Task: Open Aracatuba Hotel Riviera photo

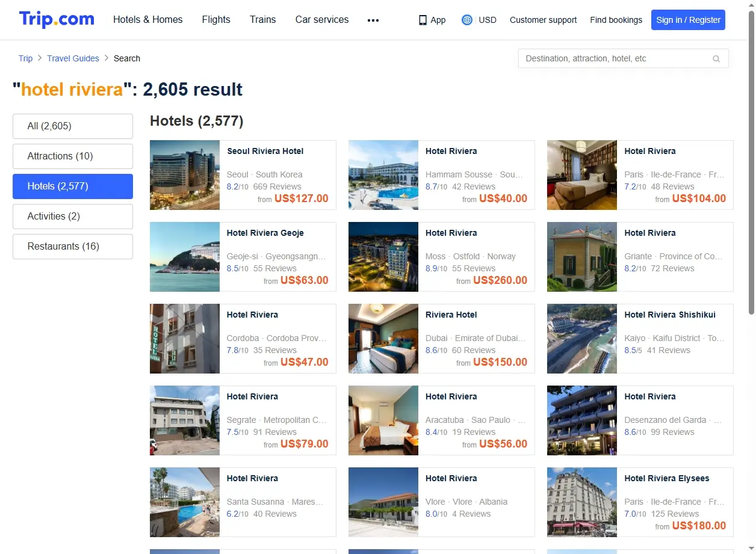Action: [383, 420]
